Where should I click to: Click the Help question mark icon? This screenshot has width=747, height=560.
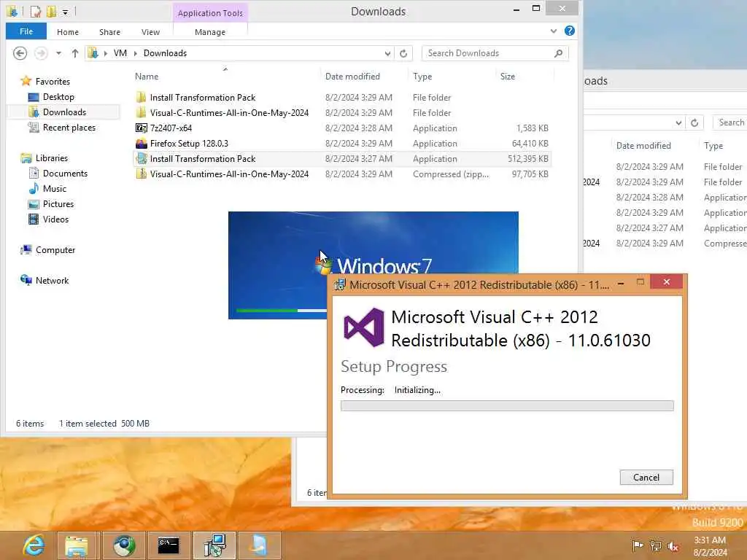click(569, 31)
